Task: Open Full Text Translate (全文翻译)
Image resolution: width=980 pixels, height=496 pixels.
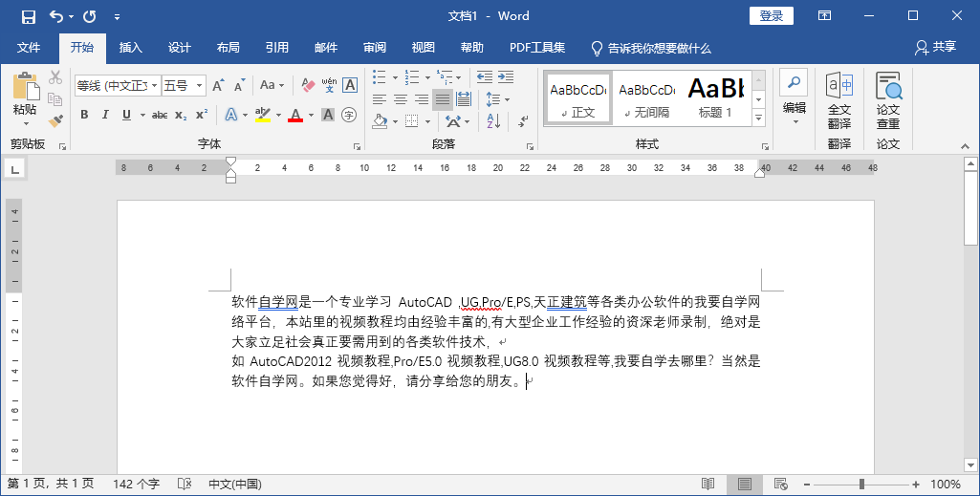Action: pyautogui.click(x=839, y=100)
